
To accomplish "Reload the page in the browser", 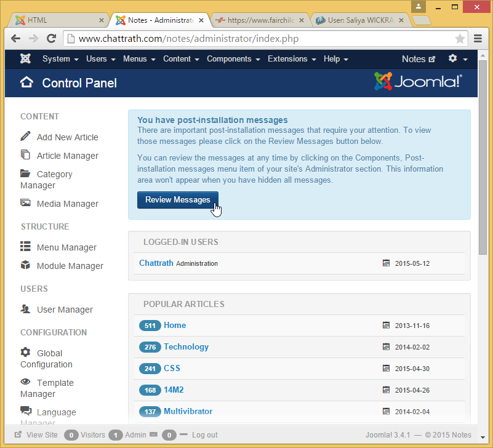I will point(52,39).
